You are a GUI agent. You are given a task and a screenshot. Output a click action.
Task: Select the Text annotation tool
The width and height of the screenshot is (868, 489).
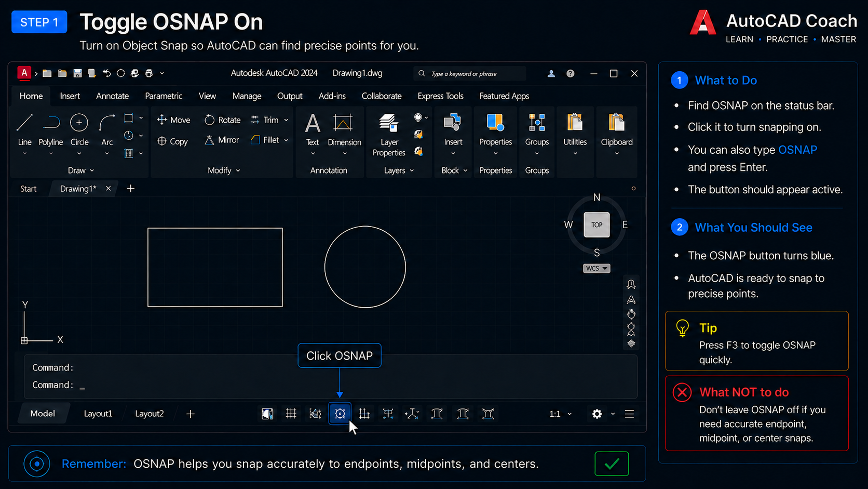coord(313,130)
